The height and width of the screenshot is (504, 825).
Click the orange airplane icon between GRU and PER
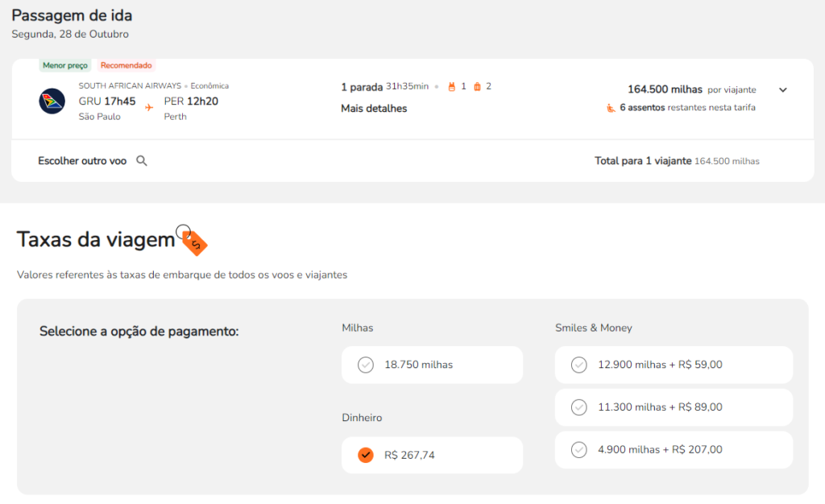point(149,105)
